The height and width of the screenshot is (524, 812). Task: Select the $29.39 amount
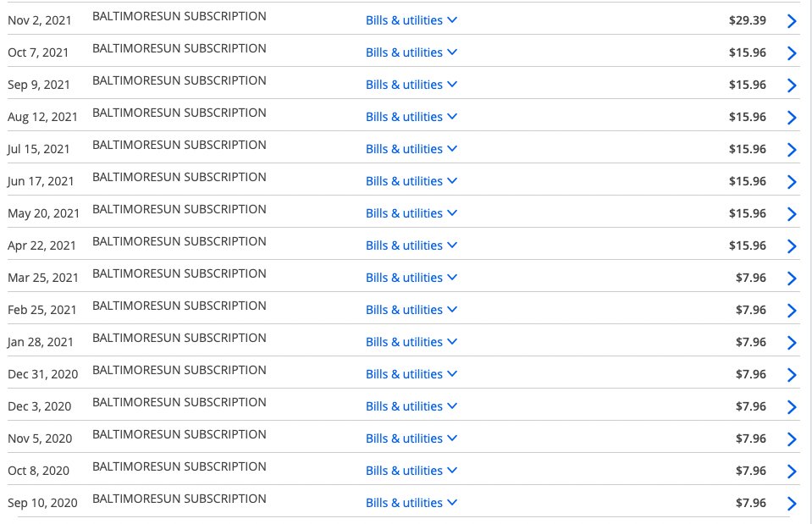click(x=748, y=20)
